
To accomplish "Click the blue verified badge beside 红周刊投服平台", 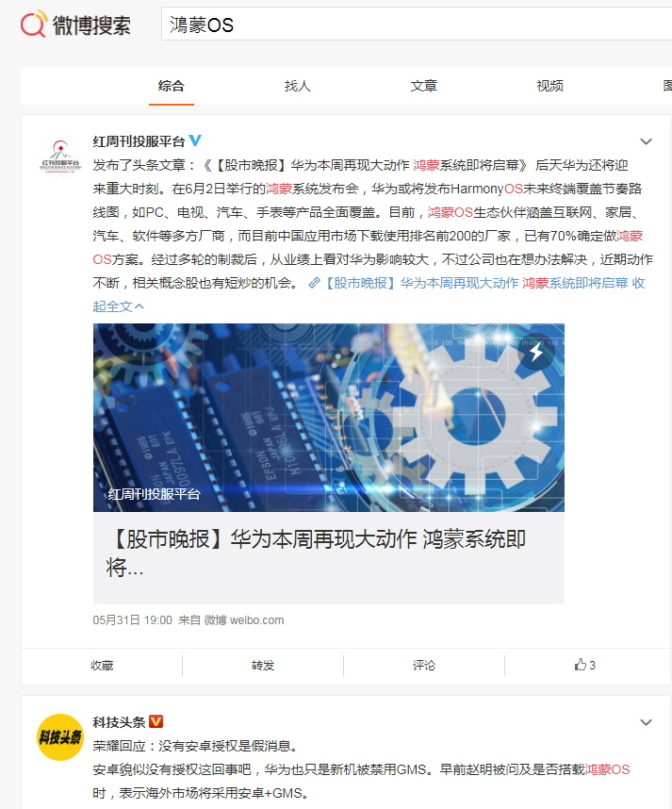I will 195,140.
